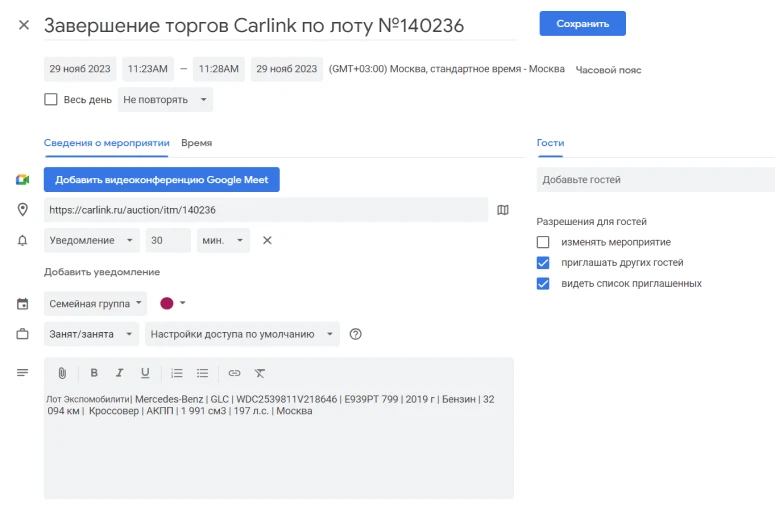The image size is (775, 505).
Task: Switch to the 'Время' tab
Action: click(196, 143)
